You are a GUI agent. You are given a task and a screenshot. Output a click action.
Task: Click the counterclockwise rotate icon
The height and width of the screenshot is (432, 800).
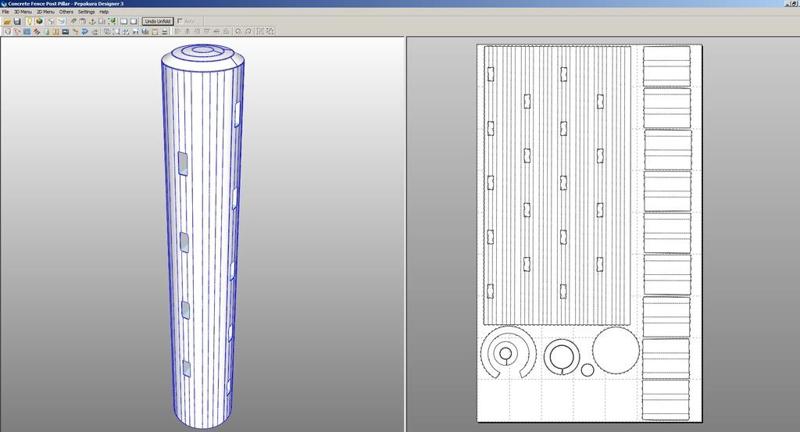click(238, 32)
